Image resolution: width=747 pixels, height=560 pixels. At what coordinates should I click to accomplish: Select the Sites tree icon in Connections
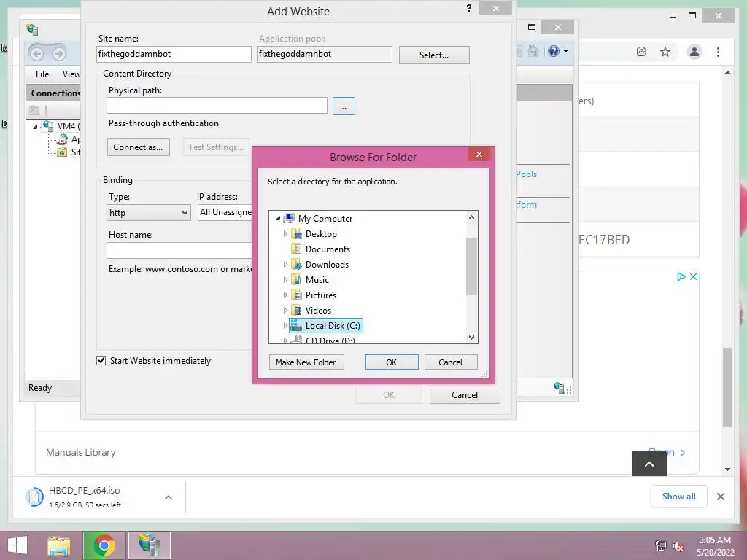[62, 152]
